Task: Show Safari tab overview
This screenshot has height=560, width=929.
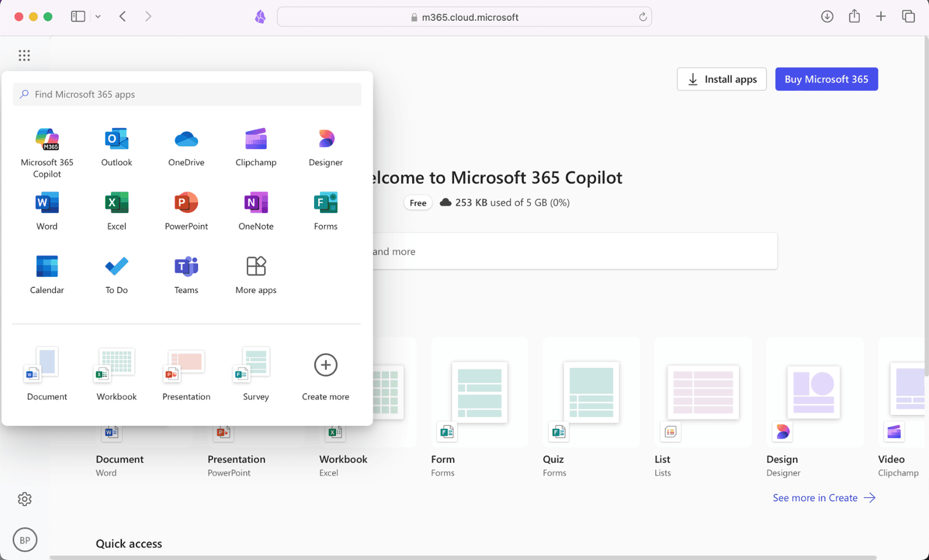Action: (x=908, y=16)
